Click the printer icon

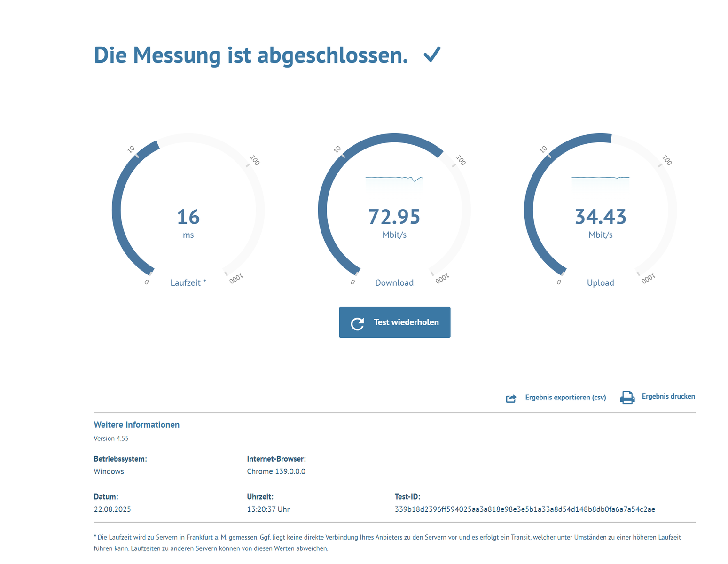[627, 397]
